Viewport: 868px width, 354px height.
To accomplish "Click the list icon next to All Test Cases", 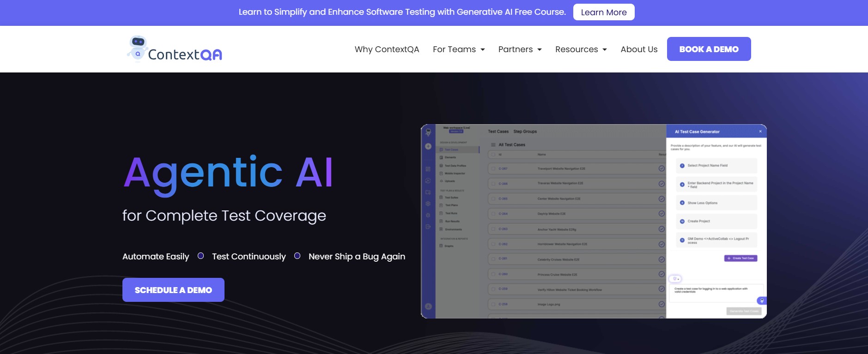I will 493,144.
